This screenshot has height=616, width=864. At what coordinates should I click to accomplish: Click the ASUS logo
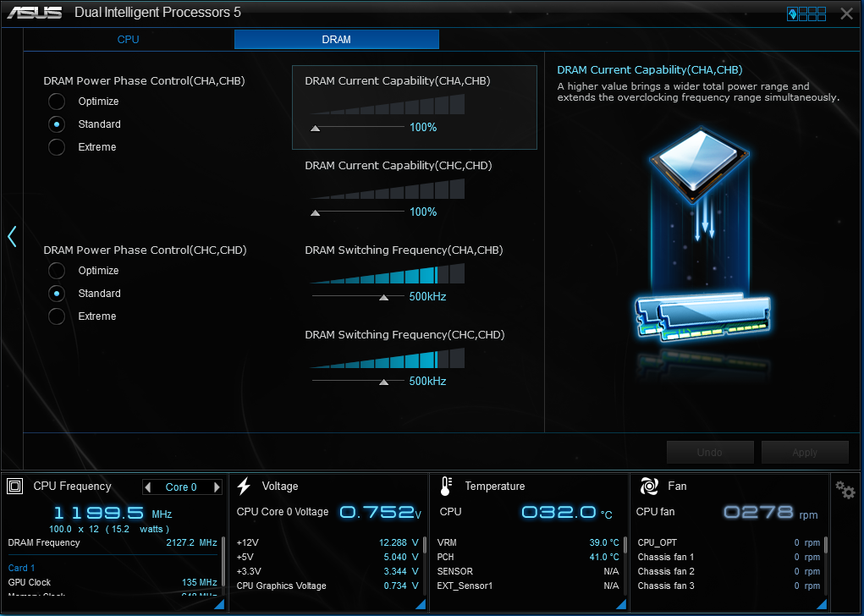pyautogui.click(x=34, y=12)
